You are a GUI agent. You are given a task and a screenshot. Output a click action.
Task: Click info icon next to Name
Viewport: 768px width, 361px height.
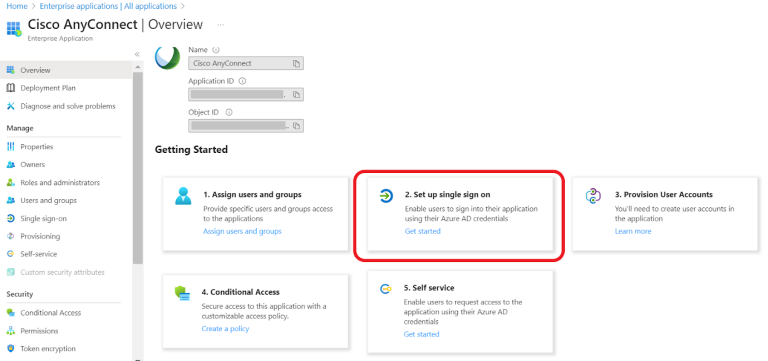[x=216, y=49]
